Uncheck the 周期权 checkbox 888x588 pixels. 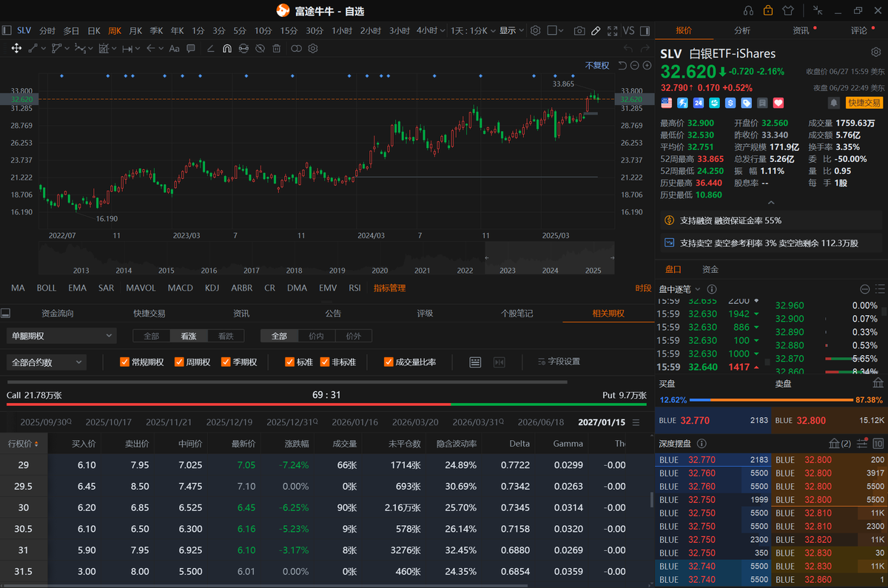[x=179, y=362]
